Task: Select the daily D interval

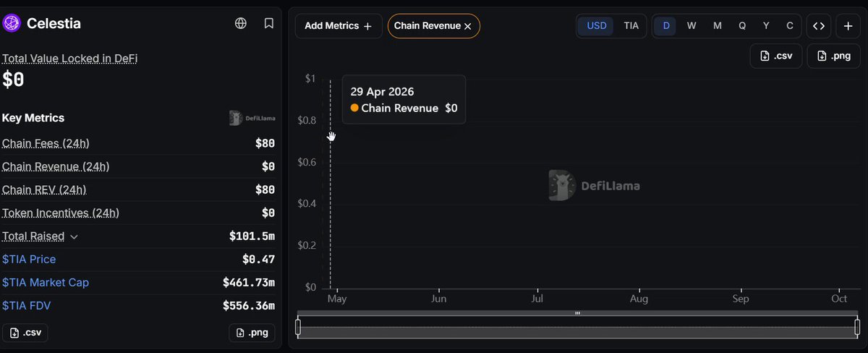Action: [x=666, y=26]
